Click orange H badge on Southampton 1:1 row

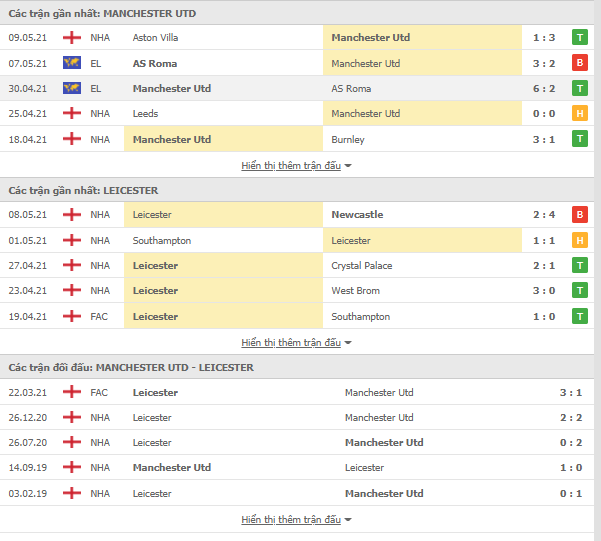(x=580, y=240)
